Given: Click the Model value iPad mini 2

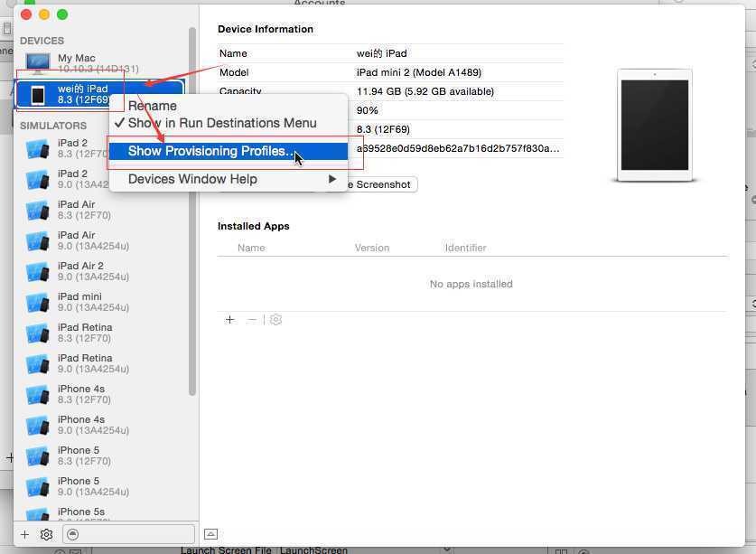Looking at the screenshot, I should pyautogui.click(x=418, y=72).
